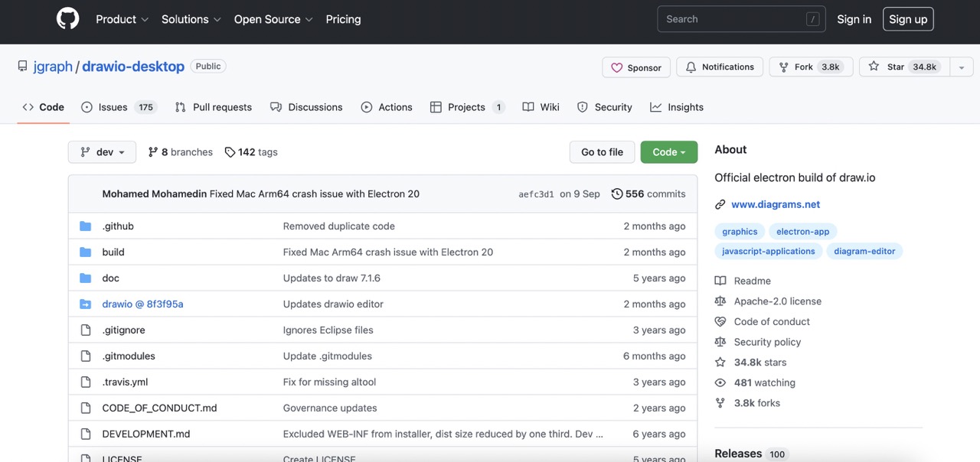
Task: Switch to the Code tab
Action: point(44,107)
